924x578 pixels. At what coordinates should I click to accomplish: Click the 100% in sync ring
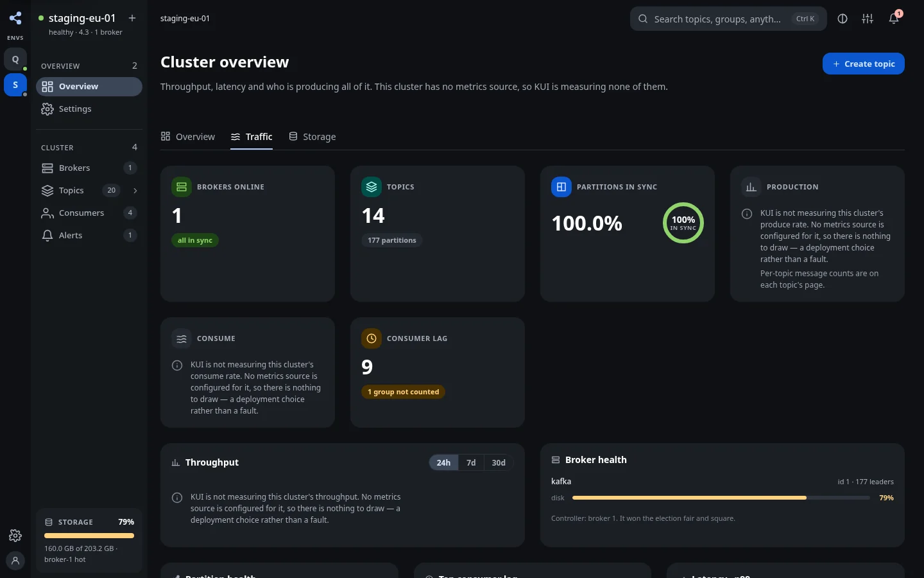point(683,223)
